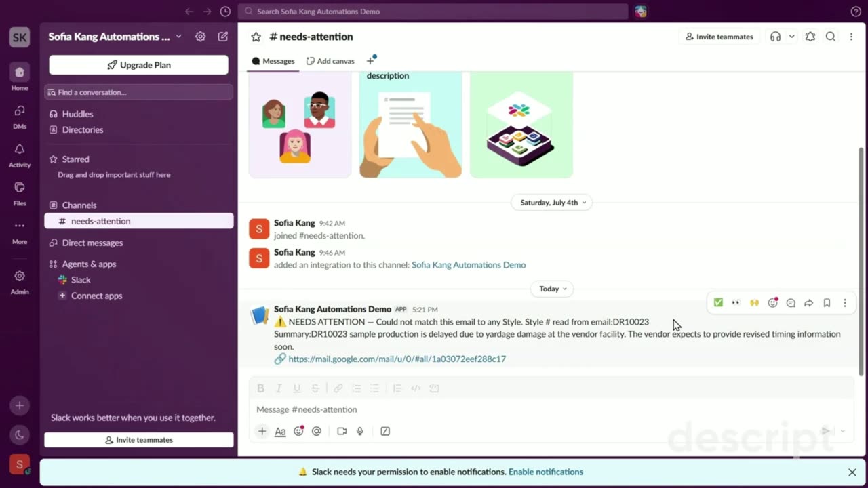Image resolution: width=868 pixels, height=488 pixels.
Task: Toggle italic formatting
Action: click(279, 388)
